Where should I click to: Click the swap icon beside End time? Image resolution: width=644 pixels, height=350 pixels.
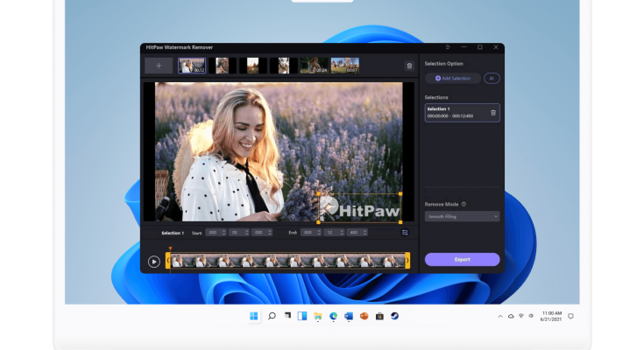pos(405,233)
